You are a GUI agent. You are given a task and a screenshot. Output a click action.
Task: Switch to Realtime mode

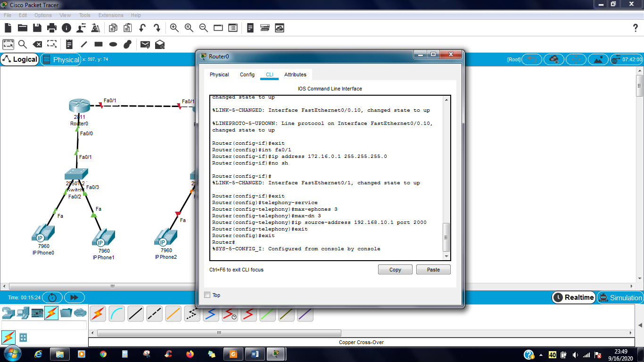tap(573, 297)
